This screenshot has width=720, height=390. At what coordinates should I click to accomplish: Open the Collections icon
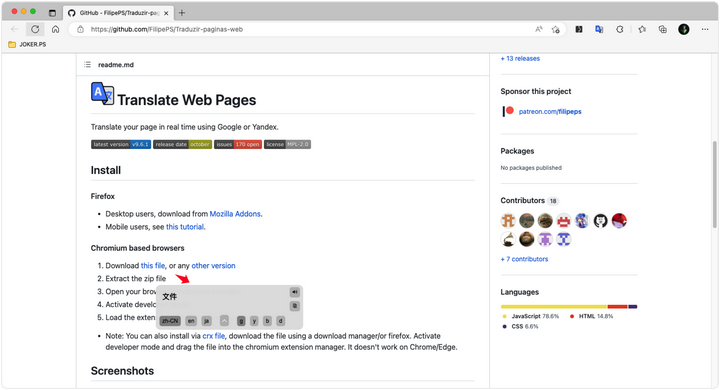pos(663,29)
